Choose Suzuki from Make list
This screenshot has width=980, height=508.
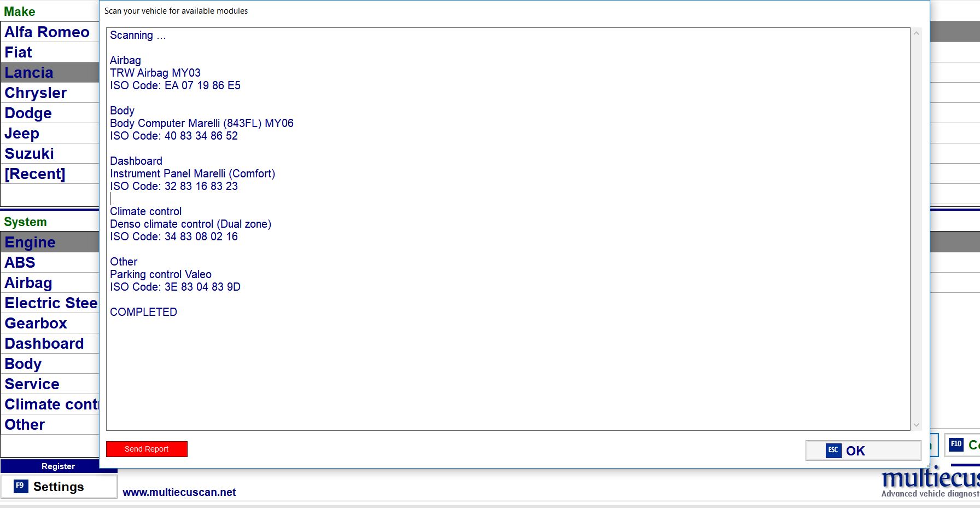(x=50, y=154)
